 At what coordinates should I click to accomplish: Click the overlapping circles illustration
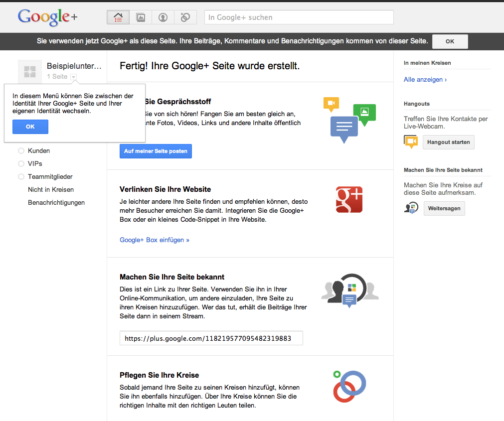click(x=349, y=386)
